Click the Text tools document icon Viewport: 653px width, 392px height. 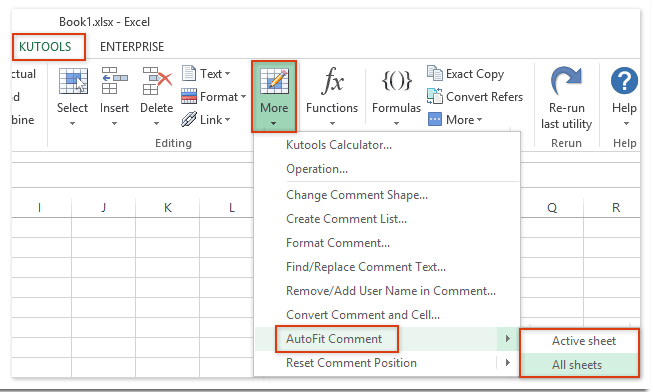[x=189, y=73]
